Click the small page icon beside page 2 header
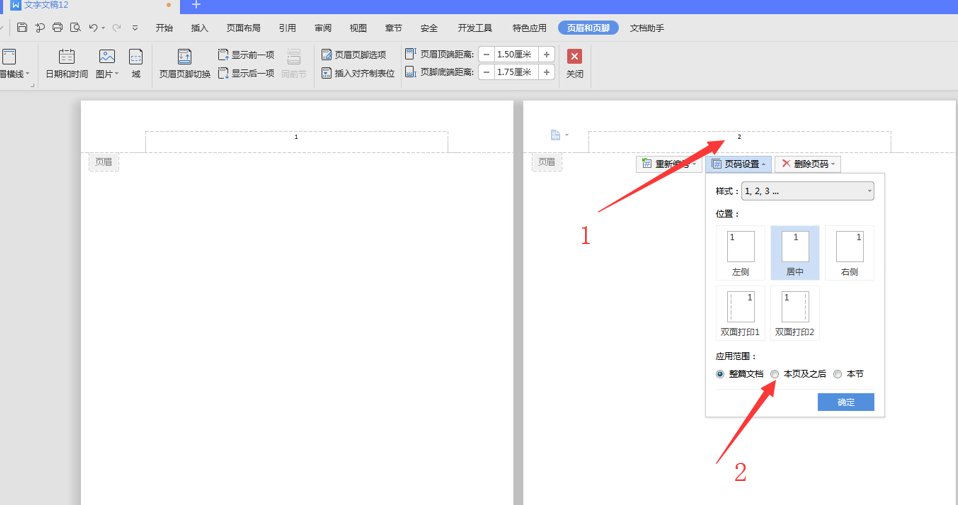The height and width of the screenshot is (505, 958). (x=555, y=135)
